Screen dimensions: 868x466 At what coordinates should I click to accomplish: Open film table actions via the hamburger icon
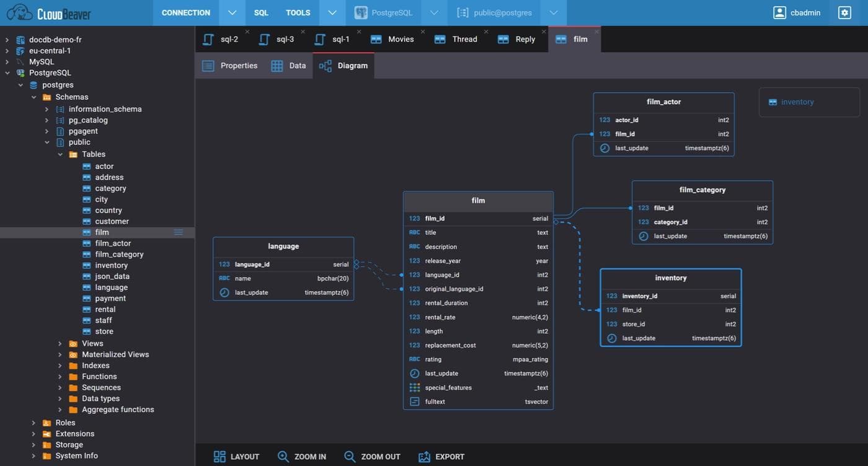[179, 232]
